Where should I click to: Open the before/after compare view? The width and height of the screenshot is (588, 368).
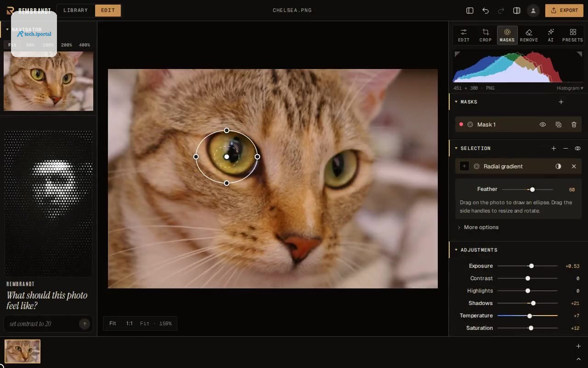(x=517, y=10)
